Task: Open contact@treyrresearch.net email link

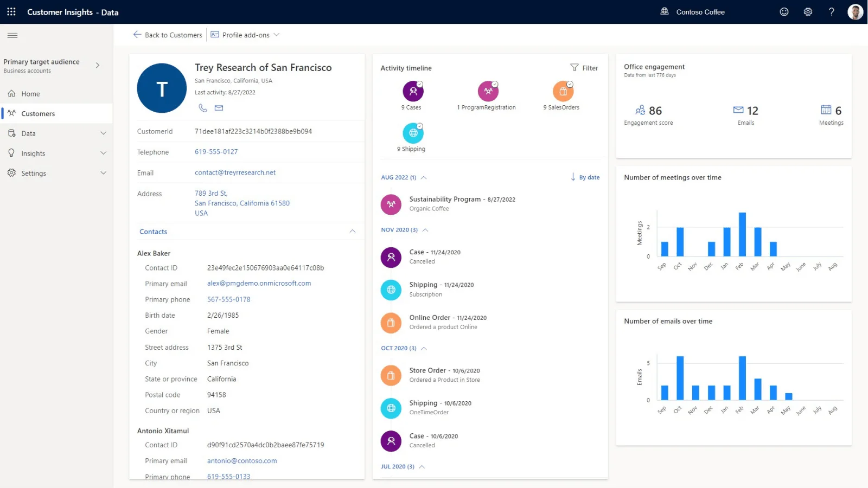Action: click(x=235, y=172)
